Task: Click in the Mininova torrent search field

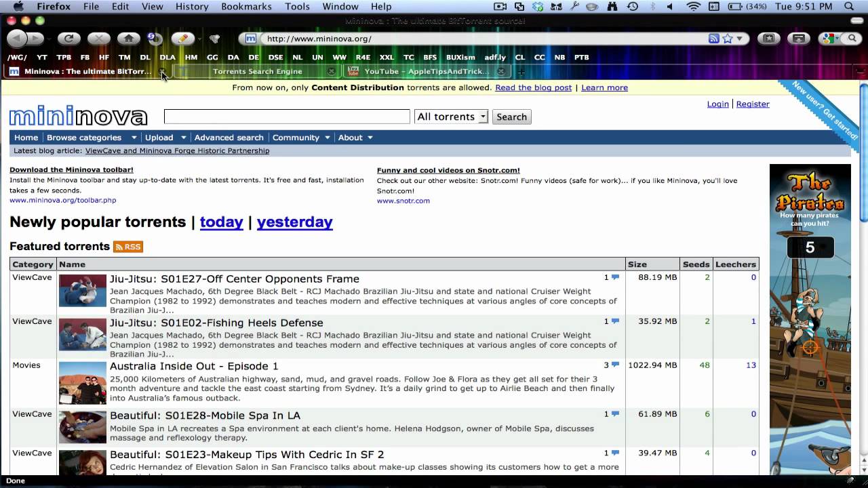Action: (x=287, y=117)
